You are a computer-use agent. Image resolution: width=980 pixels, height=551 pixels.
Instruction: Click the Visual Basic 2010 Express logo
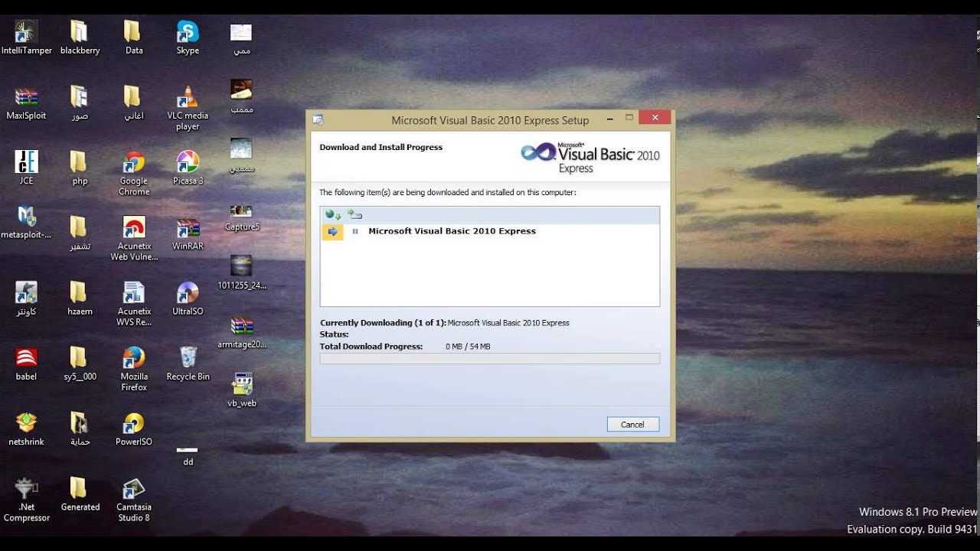click(590, 158)
